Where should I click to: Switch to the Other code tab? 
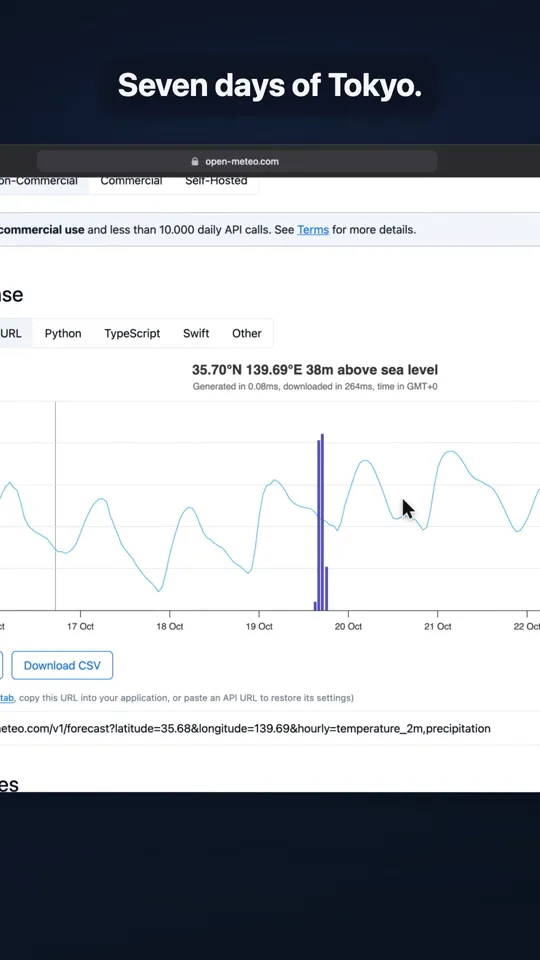click(247, 333)
